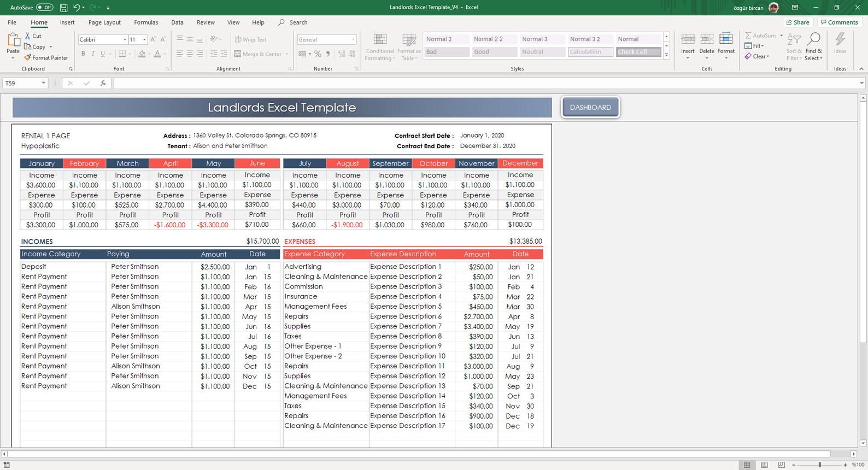Toggle Wrap Text
868x470 pixels.
[x=250, y=39]
